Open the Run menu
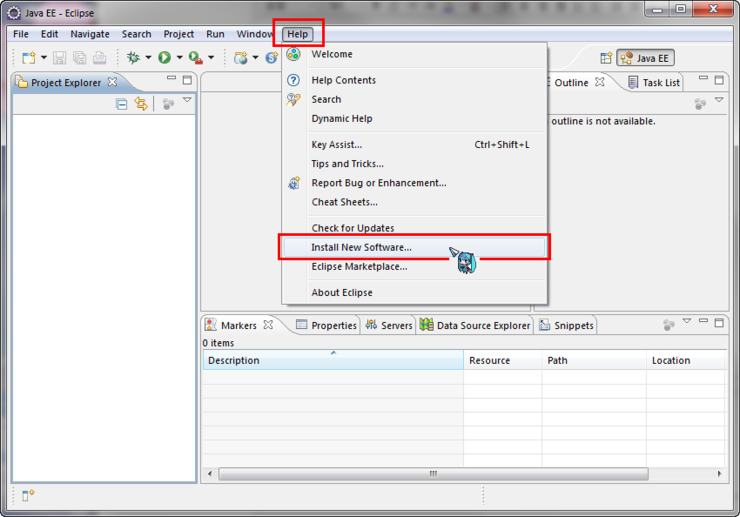Image resolution: width=740 pixels, height=517 pixels. pos(215,34)
